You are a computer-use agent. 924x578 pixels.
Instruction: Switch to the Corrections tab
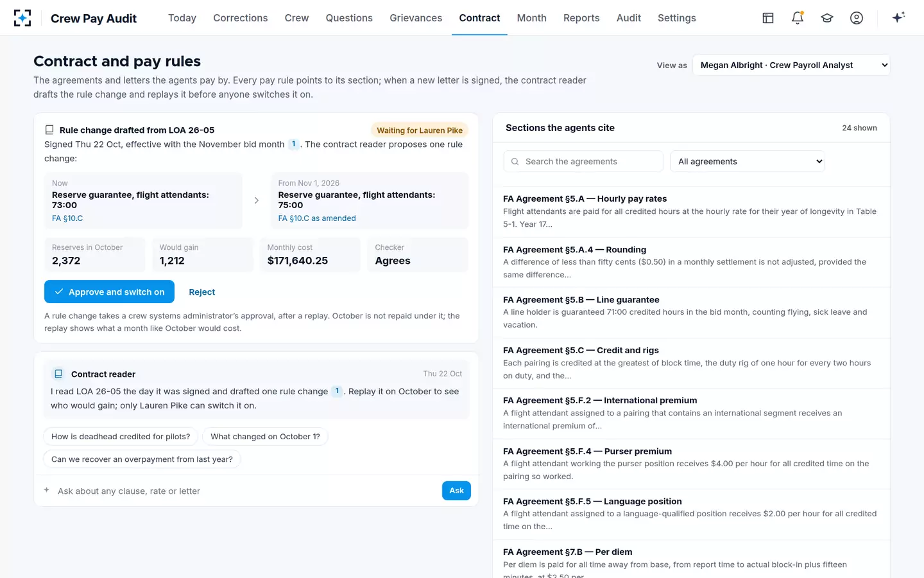point(241,18)
